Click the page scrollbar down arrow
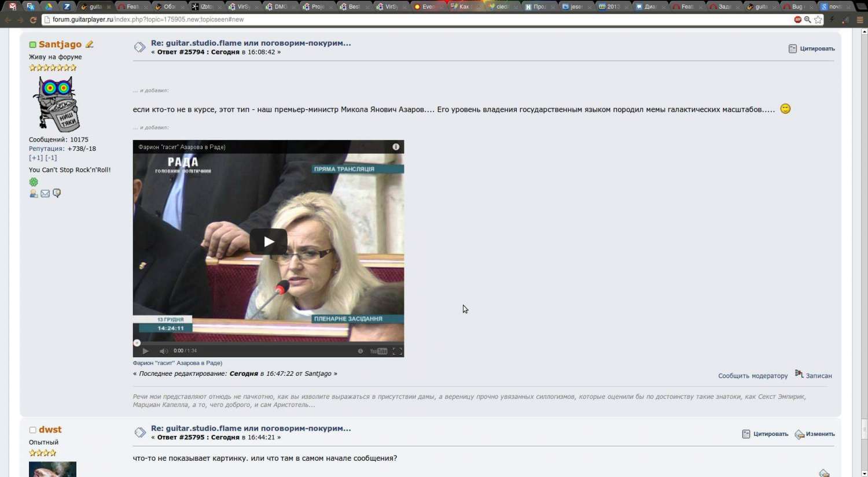The width and height of the screenshot is (868, 477). [864, 473]
